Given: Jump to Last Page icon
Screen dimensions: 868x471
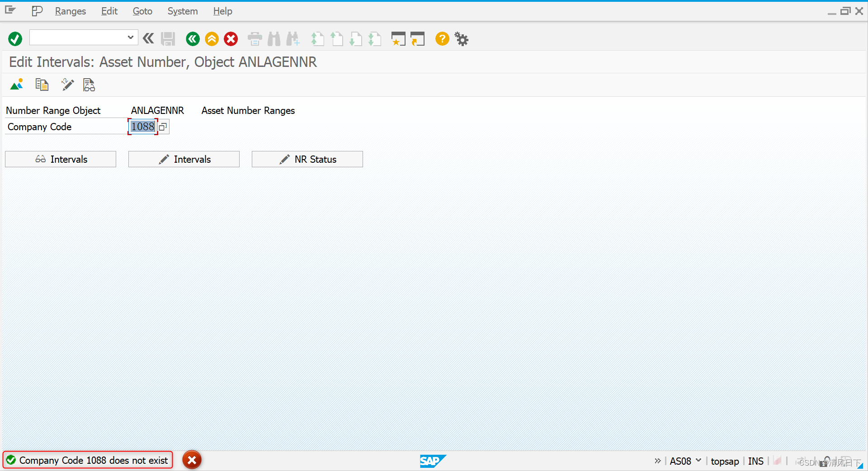Looking at the screenshot, I should [x=375, y=39].
